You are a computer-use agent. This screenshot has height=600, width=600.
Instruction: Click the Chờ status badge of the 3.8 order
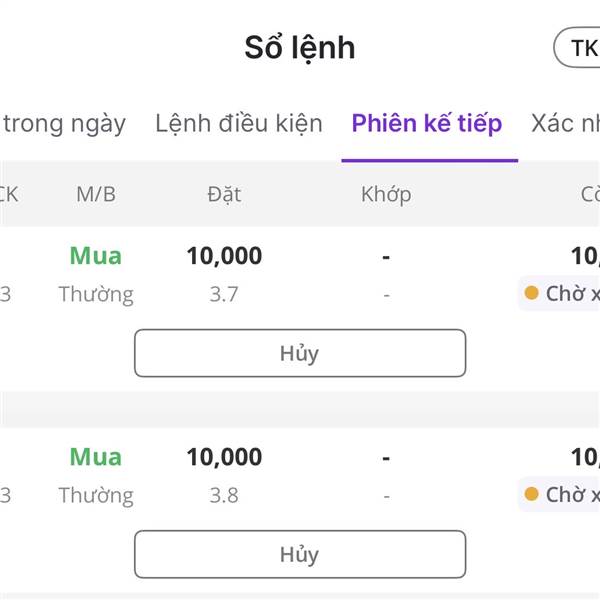click(562, 495)
